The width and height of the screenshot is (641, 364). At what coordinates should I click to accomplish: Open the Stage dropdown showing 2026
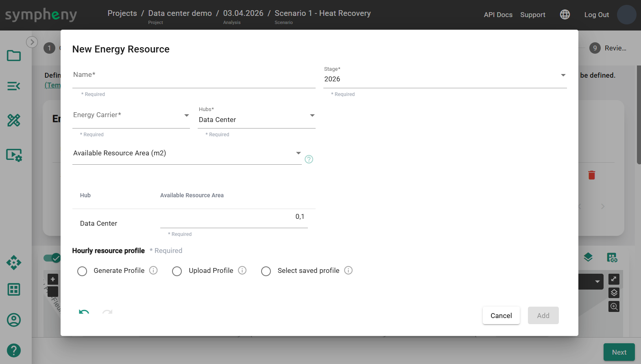click(445, 77)
